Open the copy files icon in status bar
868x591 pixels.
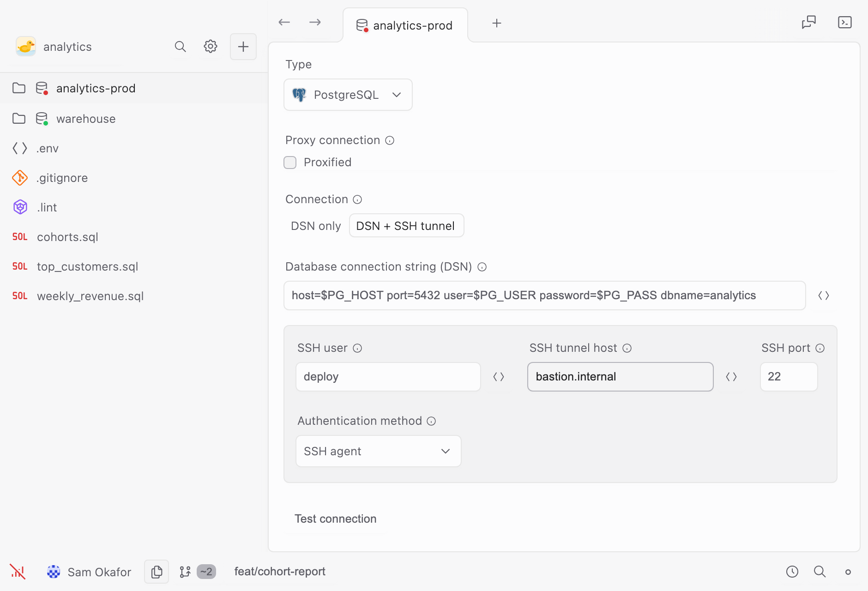click(x=157, y=572)
